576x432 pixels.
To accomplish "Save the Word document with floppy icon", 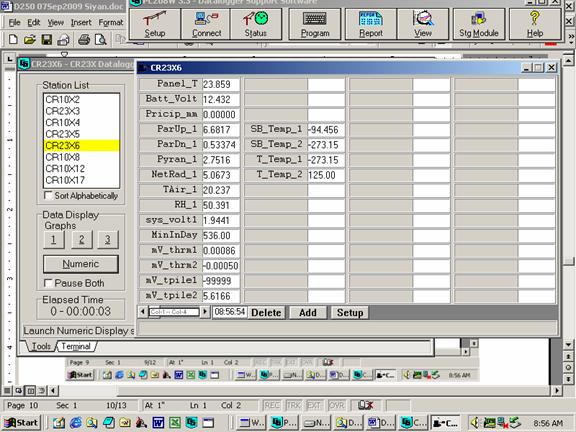I will tap(47, 39).
